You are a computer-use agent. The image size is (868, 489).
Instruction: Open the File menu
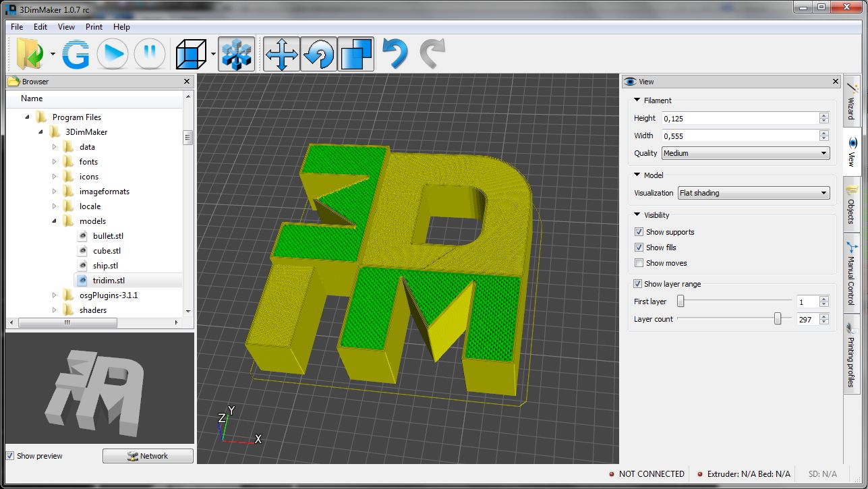click(x=17, y=27)
